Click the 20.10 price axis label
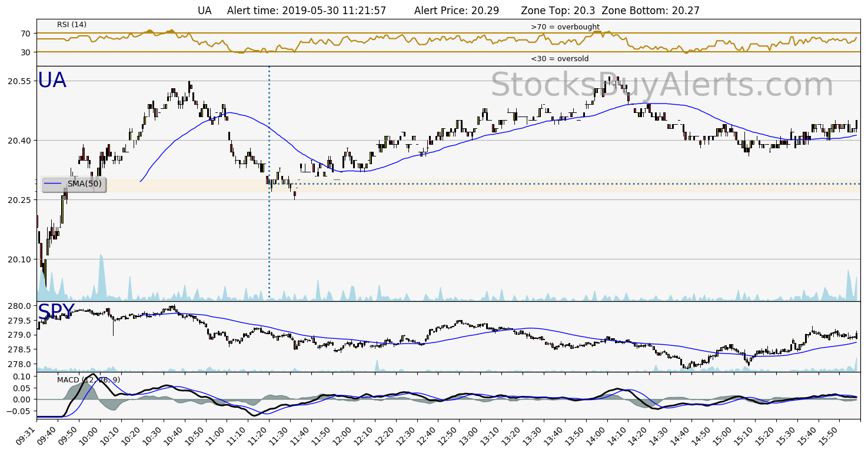 [19, 259]
